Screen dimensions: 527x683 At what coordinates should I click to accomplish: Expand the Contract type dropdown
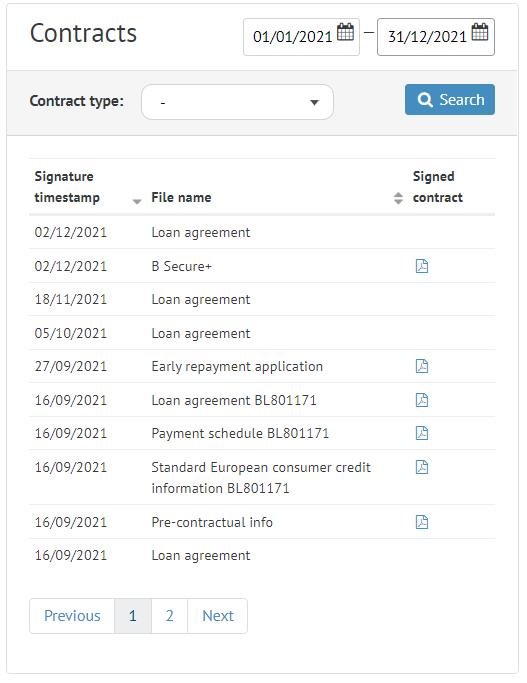coord(237,102)
